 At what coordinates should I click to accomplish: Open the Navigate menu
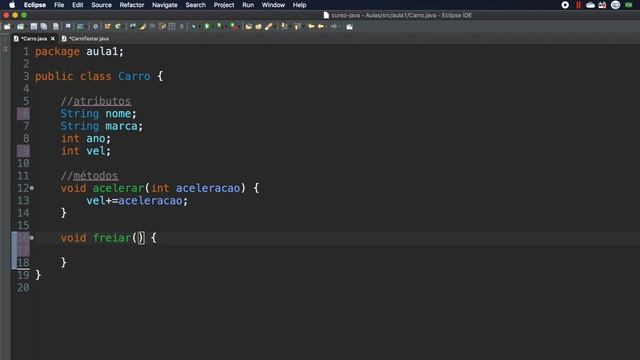[164, 5]
